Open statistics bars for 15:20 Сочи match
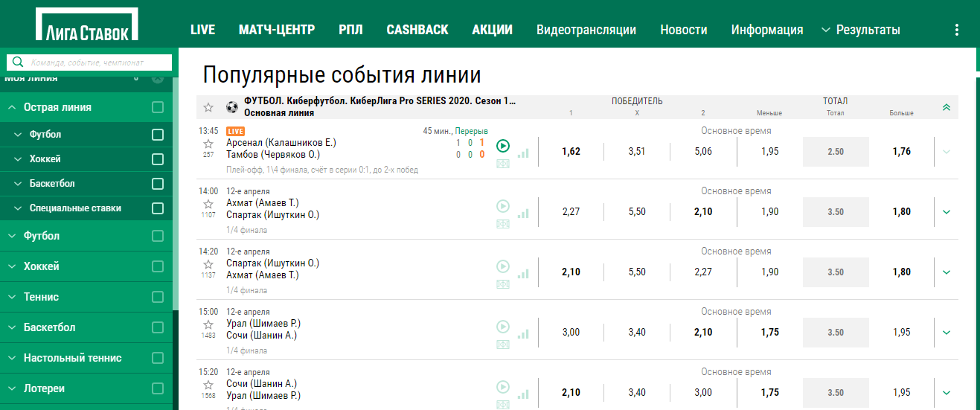The image size is (980, 410). click(x=523, y=394)
